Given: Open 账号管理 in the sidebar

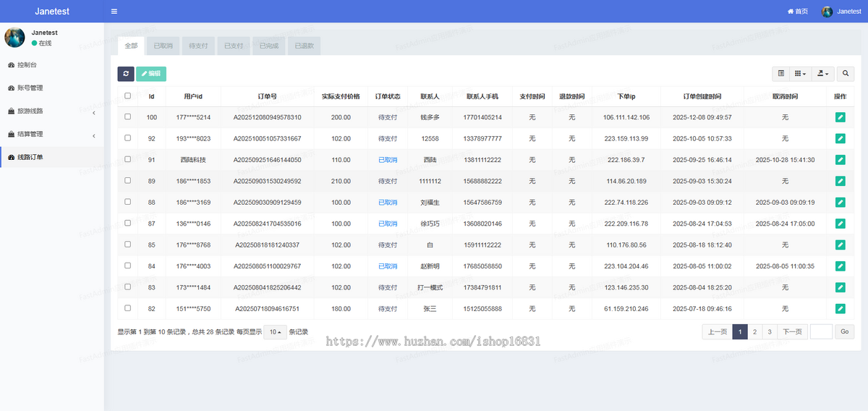Looking at the screenshot, I should (52, 88).
